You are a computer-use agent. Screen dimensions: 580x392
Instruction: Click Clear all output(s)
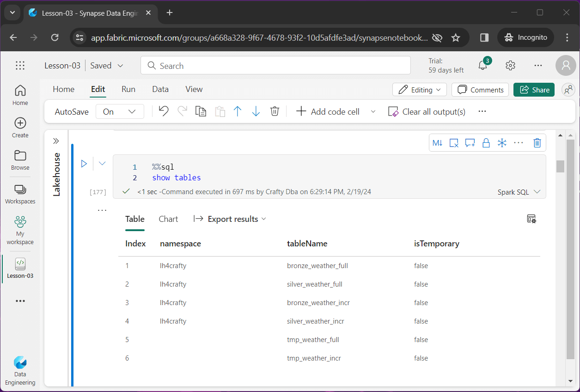coord(427,111)
